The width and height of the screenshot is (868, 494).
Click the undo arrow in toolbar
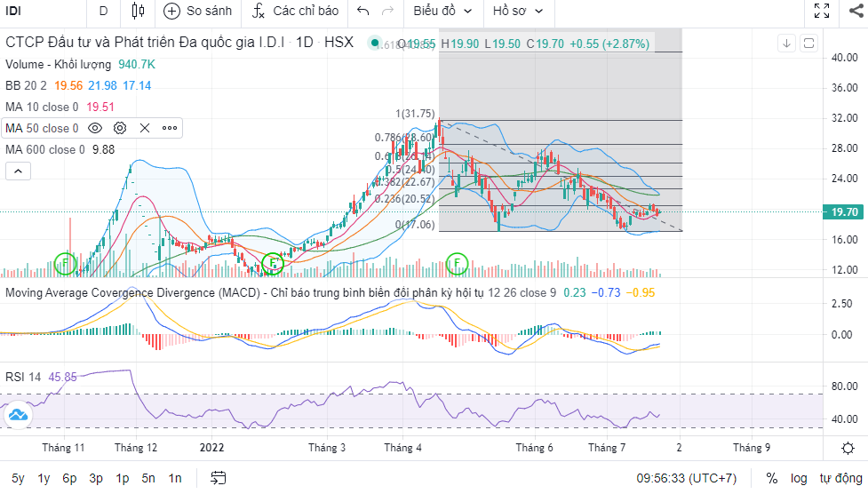[x=362, y=12]
